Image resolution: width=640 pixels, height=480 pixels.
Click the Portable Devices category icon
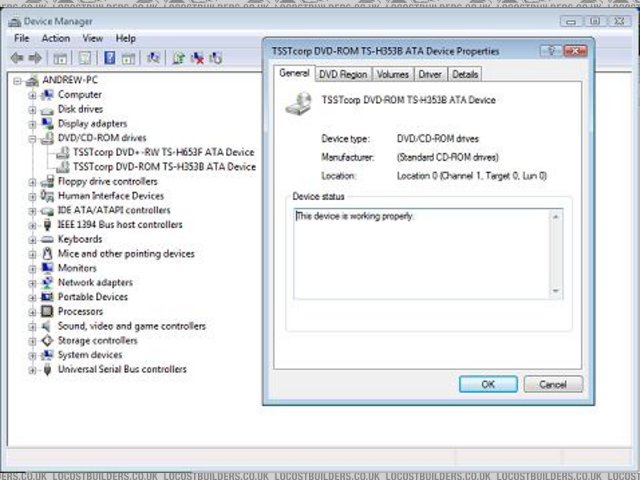click(47, 297)
